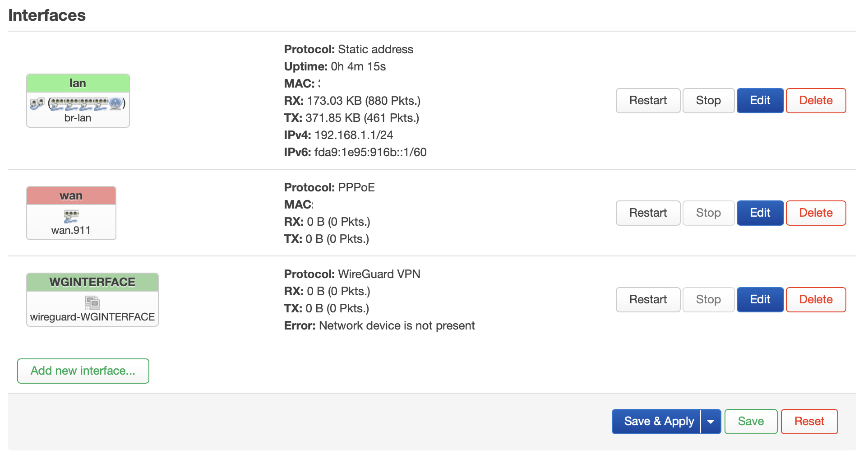This screenshot has width=868, height=455.
Task: Click the switch port icons in br-lan
Action: pyautogui.click(x=79, y=104)
